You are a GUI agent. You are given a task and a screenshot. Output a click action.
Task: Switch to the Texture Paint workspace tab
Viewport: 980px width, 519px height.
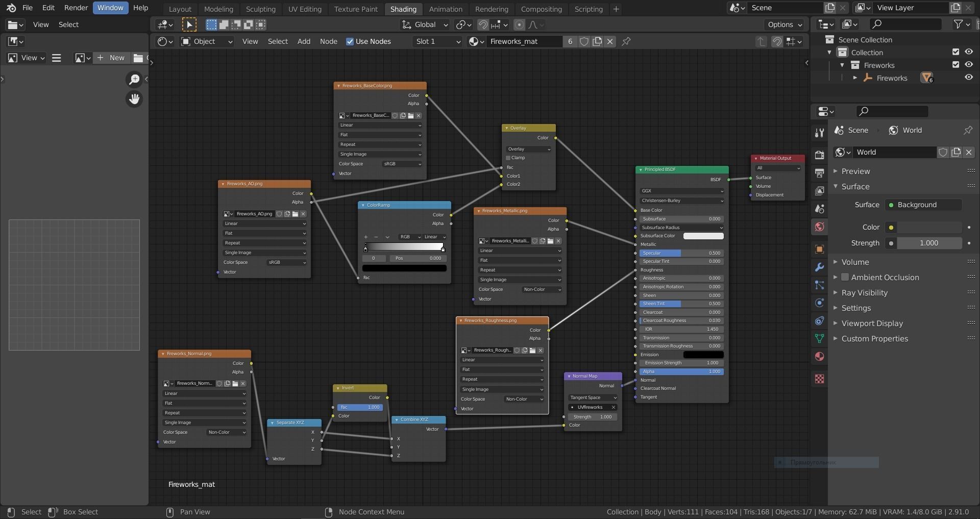[356, 9]
